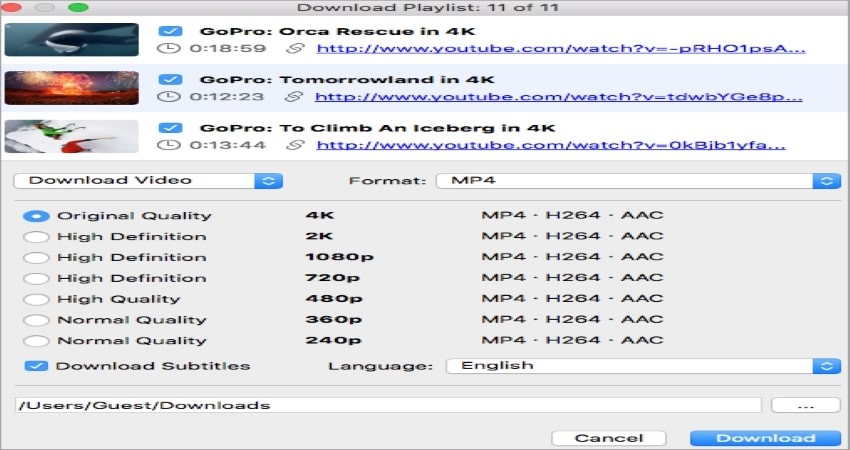Viewport: 850px width, 450px height.
Task: Click the Cancel button
Action: 609,438
